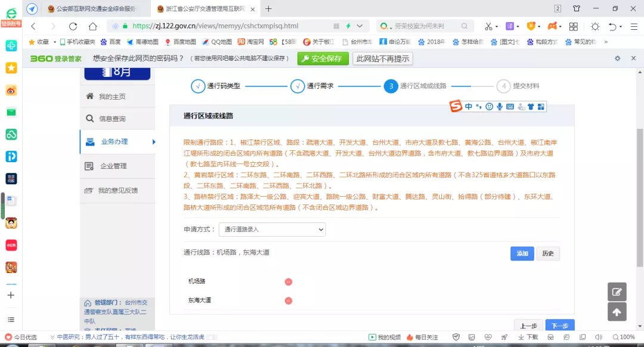The height and width of the screenshot is (347, 644).
Task: Open Sogou emoji face icon
Action: tap(489, 106)
